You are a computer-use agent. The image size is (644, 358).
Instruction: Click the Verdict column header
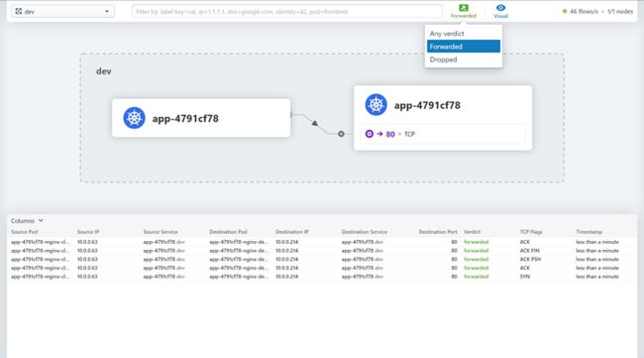coord(472,232)
